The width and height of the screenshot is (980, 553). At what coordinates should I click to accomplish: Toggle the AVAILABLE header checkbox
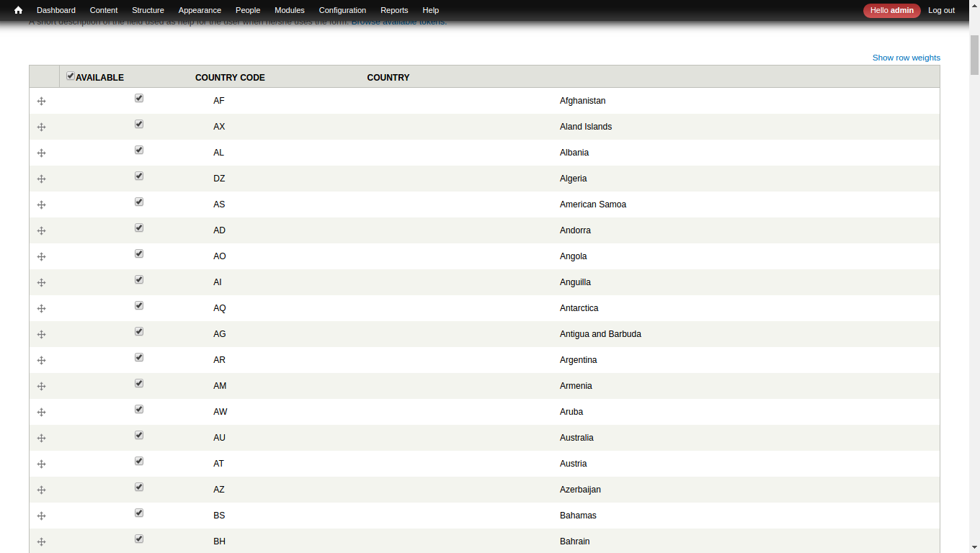click(x=70, y=75)
